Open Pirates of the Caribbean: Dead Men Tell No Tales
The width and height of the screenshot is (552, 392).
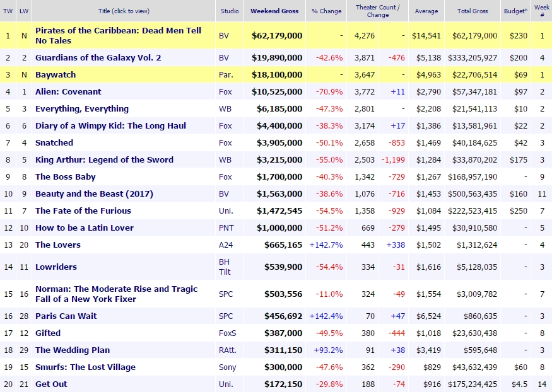pyautogui.click(x=118, y=35)
